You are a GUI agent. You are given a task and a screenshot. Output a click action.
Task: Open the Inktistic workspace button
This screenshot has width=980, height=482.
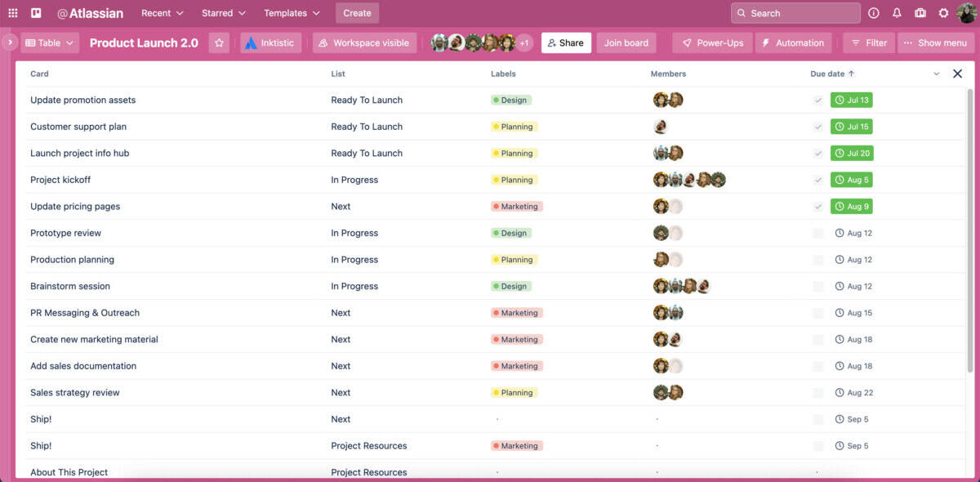(270, 42)
